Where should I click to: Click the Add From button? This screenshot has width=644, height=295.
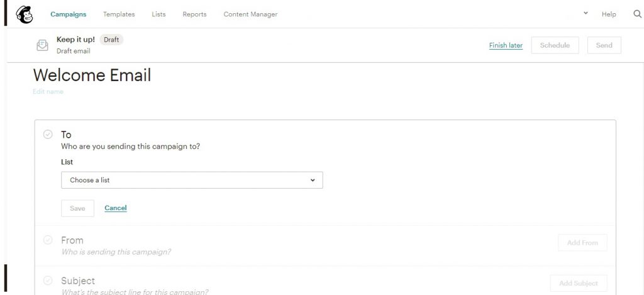(582, 243)
